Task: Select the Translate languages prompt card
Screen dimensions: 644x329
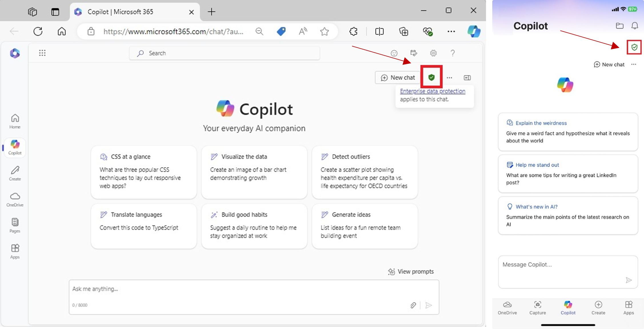Action: [144, 226]
